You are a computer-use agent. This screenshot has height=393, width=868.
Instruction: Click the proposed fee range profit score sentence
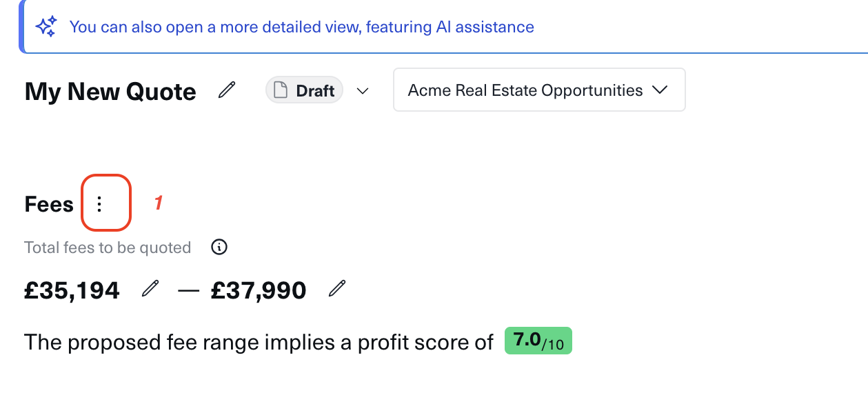(x=259, y=342)
